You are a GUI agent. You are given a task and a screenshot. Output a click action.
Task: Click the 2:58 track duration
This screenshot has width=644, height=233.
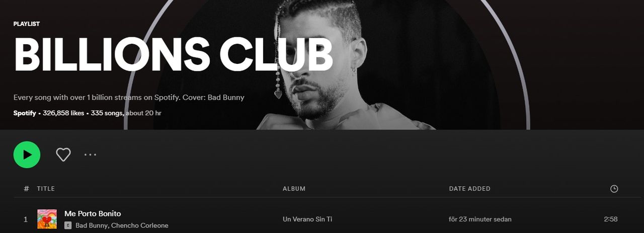point(610,219)
